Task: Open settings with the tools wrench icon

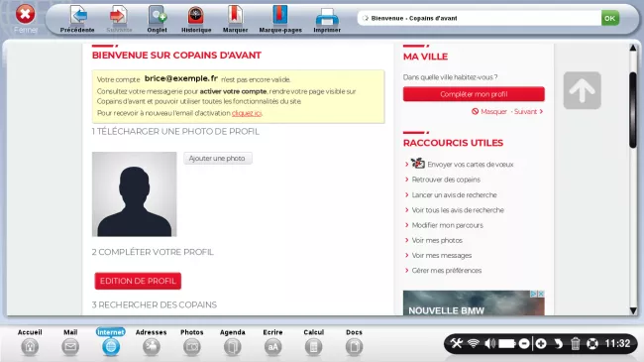Action: click(457, 343)
